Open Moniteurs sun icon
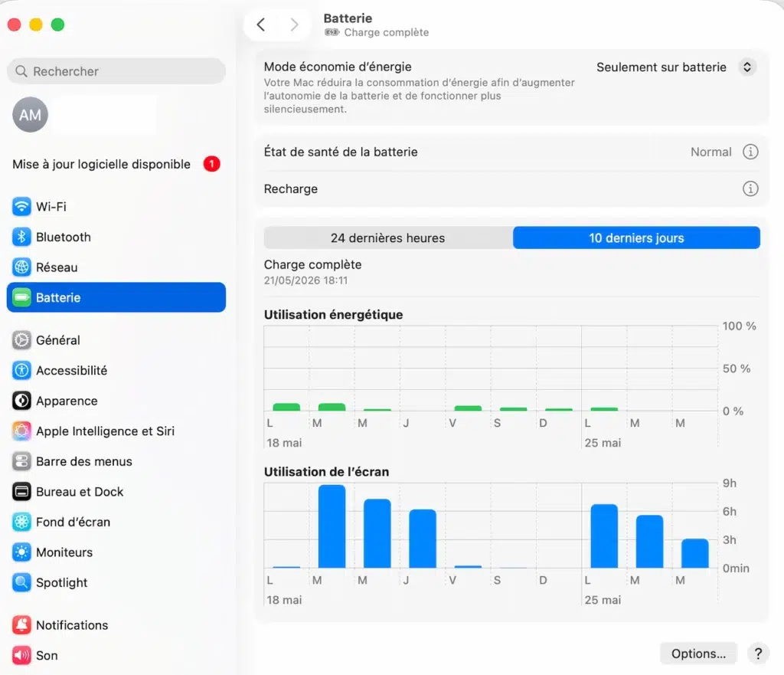Viewport: 784px width, 675px height. click(21, 552)
